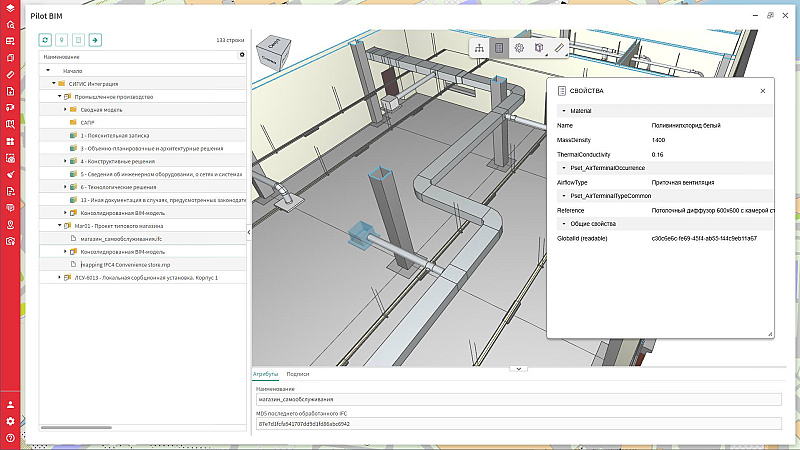Click the refresh button above the tree
Screen dimensions: 800x450
point(45,40)
